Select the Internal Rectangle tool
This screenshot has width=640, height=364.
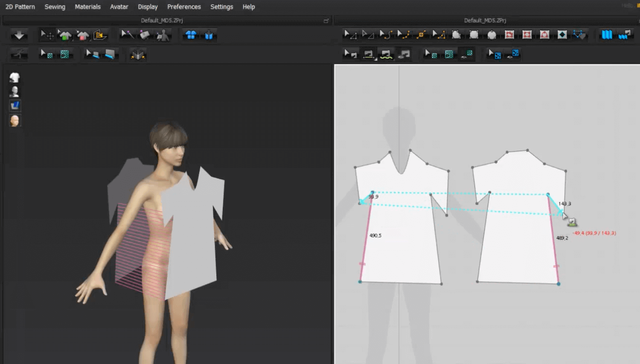point(527,35)
